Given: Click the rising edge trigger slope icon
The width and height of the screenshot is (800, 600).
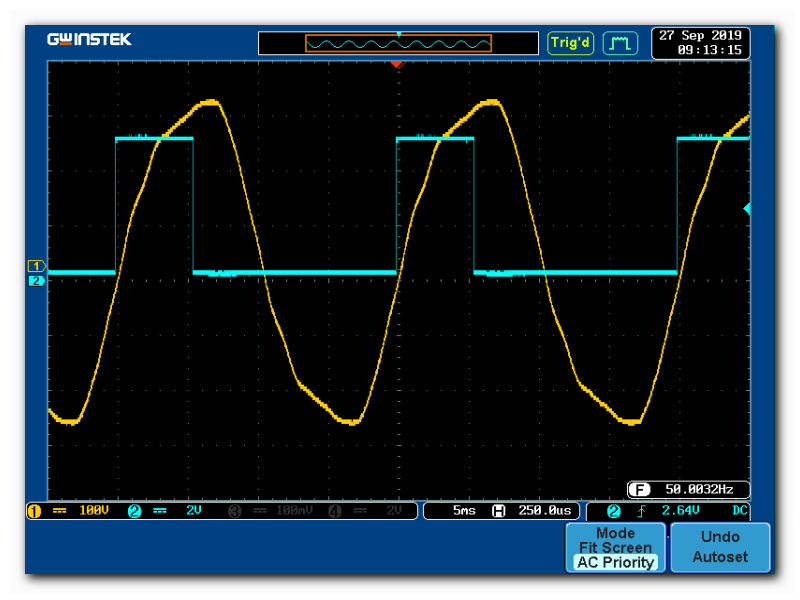Looking at the screenshot, I should (x=641, y=511).
